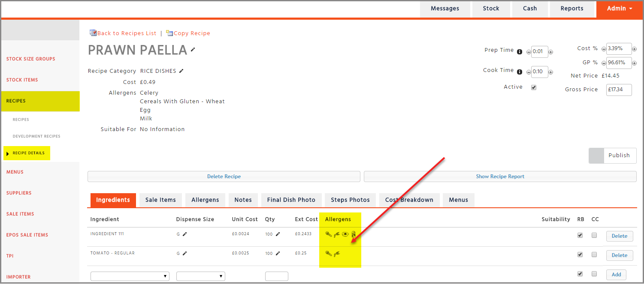Edit Qty pencil for Ingredient 111
This screenshot has height=284, width=644.
point(278,234)
